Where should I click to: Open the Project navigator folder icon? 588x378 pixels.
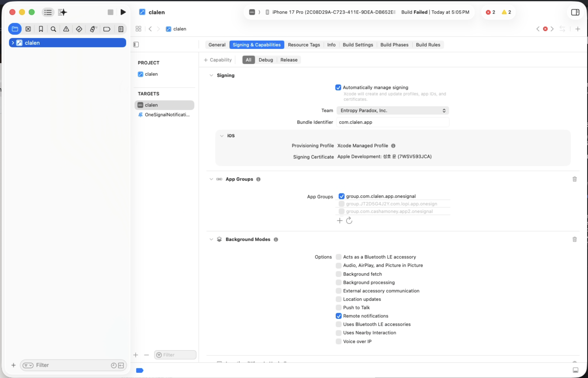pos(15,29)
